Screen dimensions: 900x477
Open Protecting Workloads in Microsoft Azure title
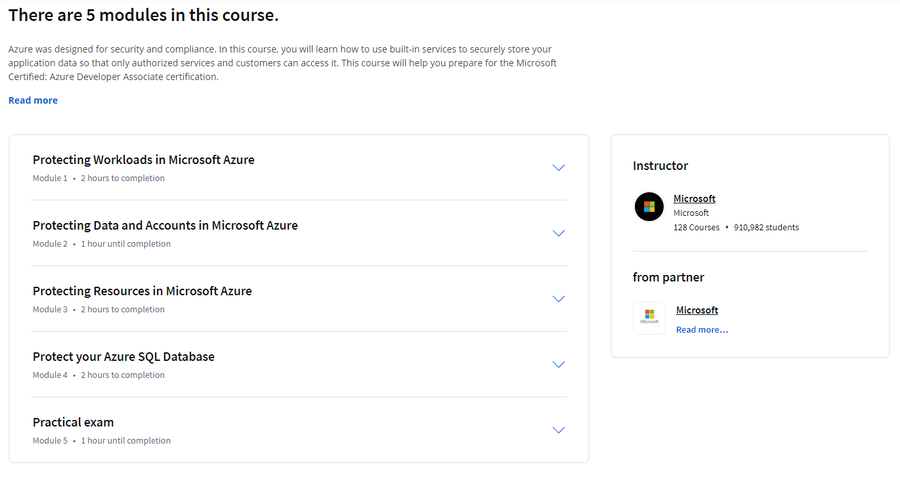coord(143,160)
